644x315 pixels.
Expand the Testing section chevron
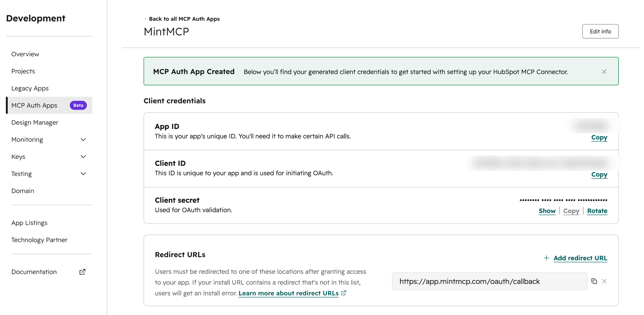point(83,174)
